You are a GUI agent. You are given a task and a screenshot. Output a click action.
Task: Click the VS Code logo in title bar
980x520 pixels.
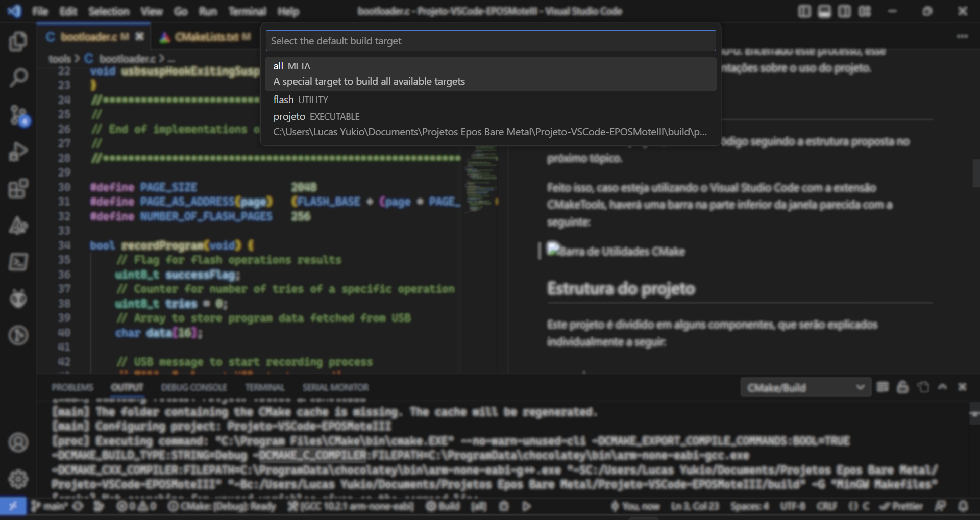click(14, 11)
